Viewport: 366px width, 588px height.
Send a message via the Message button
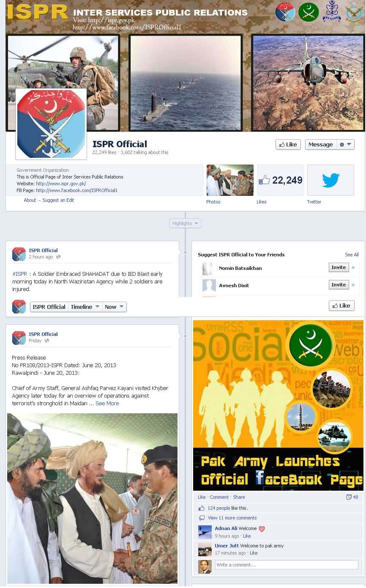321,145
